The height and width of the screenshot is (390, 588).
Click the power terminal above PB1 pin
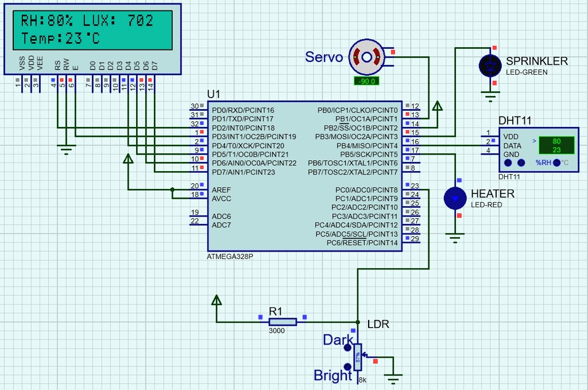(438, 106)
